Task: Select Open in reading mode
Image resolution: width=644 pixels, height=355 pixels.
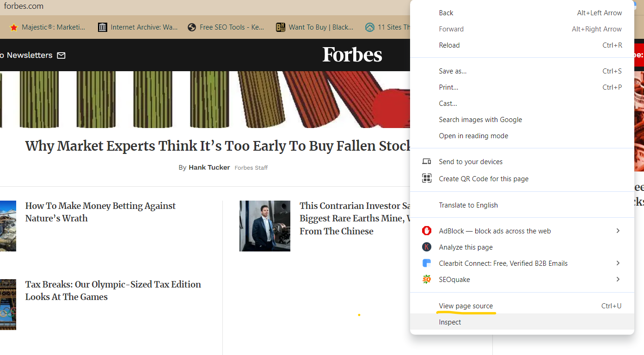Action: tap(522, 136)
